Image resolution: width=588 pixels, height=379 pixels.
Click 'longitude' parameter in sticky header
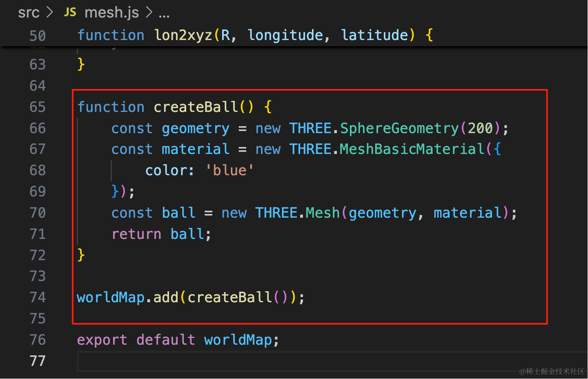(285, 35)
